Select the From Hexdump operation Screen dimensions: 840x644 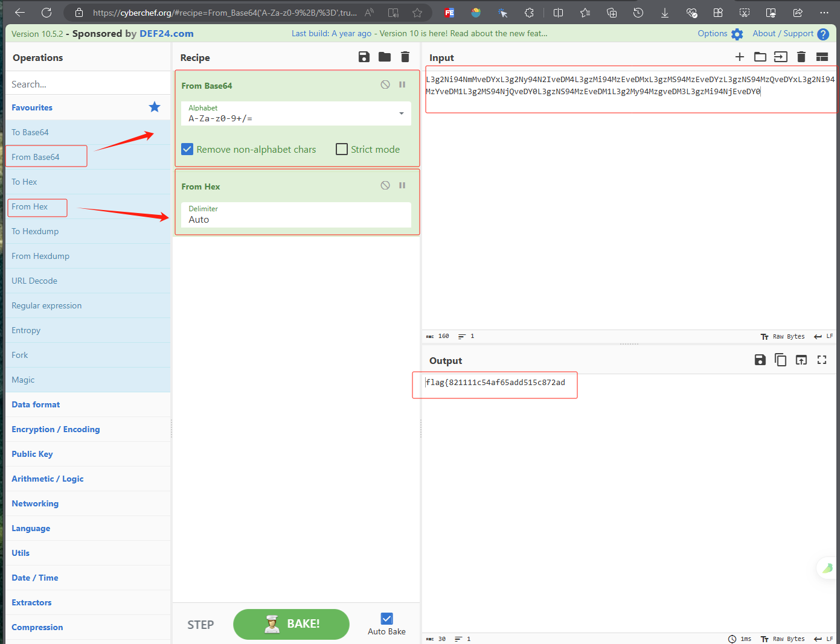(x=88, y=256)
